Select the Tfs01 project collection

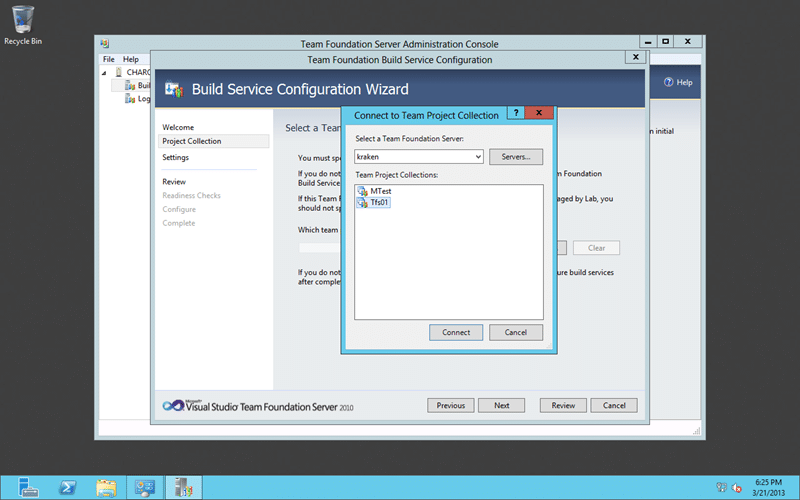(x=373, y=202)
